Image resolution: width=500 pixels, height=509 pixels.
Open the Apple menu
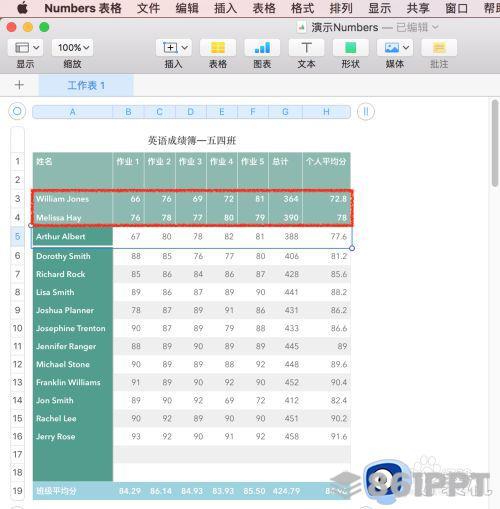pos(22,8)
